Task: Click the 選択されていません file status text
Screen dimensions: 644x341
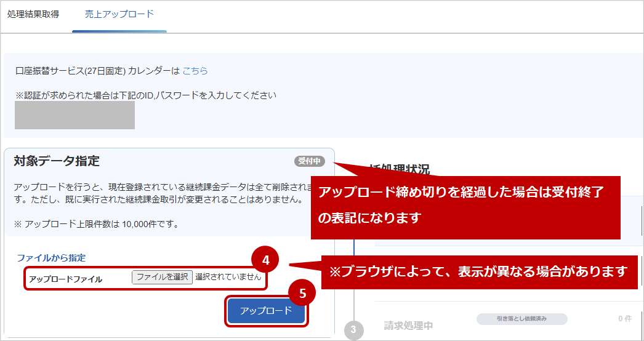Action: [228, 278]
